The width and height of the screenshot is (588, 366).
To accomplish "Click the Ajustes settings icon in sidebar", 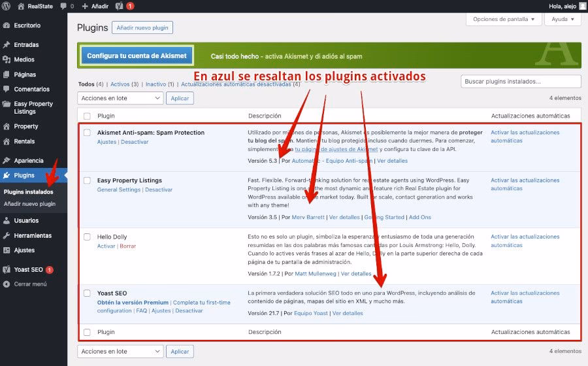I will pos(7,250).
